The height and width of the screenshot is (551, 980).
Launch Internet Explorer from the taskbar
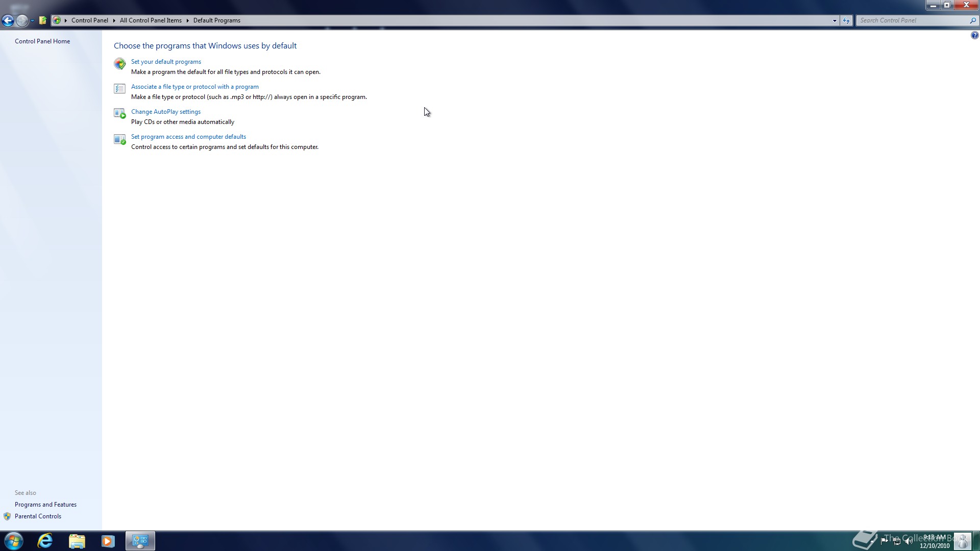(x=45, y=541)
